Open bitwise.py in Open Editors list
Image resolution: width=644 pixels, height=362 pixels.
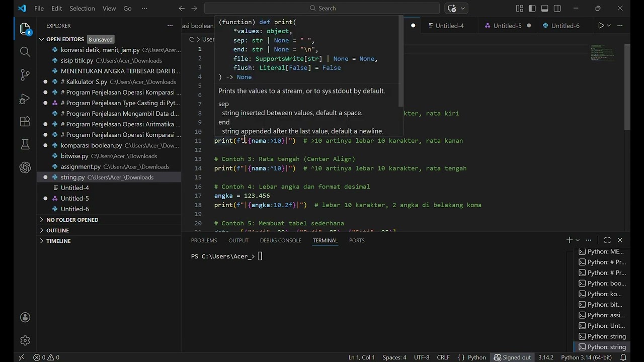tap(109, 156)
